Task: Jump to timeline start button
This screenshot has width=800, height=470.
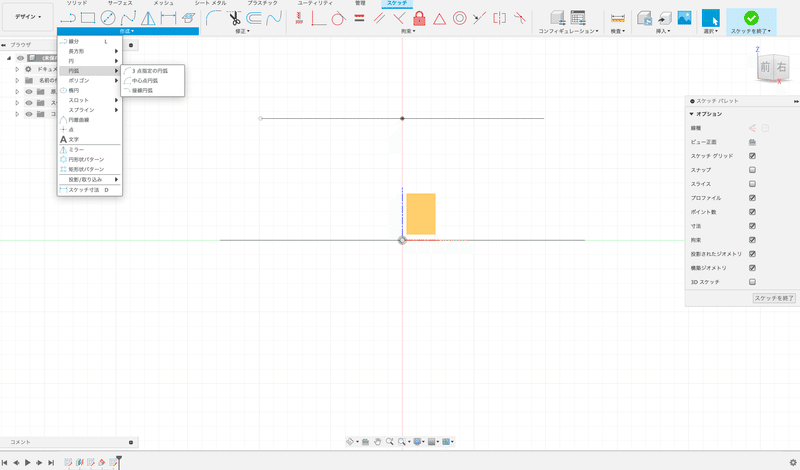Action: (5, 462)
